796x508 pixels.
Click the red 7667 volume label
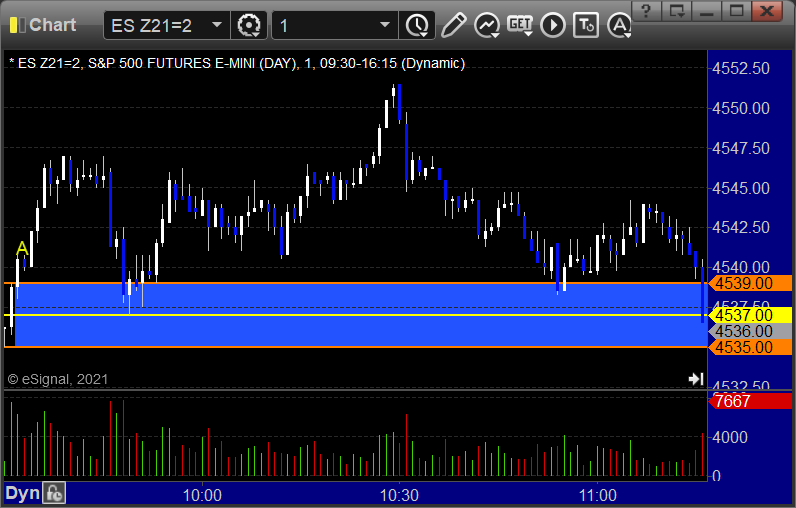[750, 401]
